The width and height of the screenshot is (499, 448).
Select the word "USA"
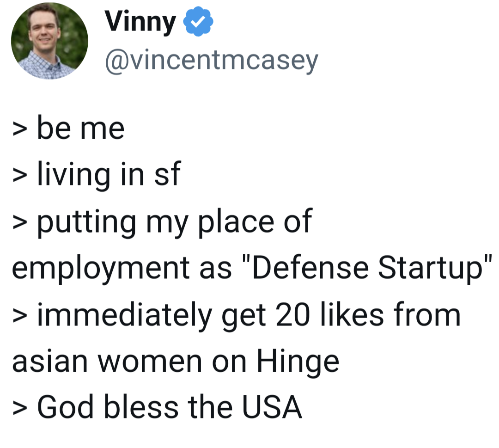[271, 407]
